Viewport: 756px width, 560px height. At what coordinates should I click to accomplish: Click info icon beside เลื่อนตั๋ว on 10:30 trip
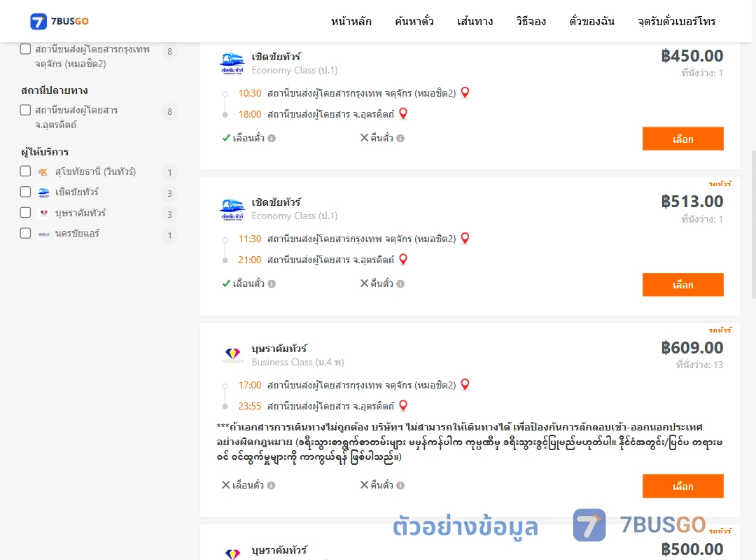[272, 139]
